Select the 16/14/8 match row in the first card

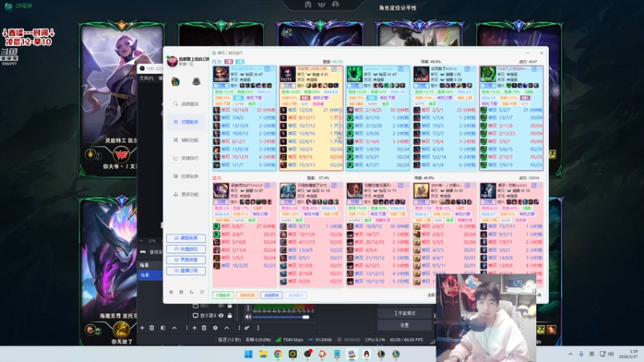(245, 110)
